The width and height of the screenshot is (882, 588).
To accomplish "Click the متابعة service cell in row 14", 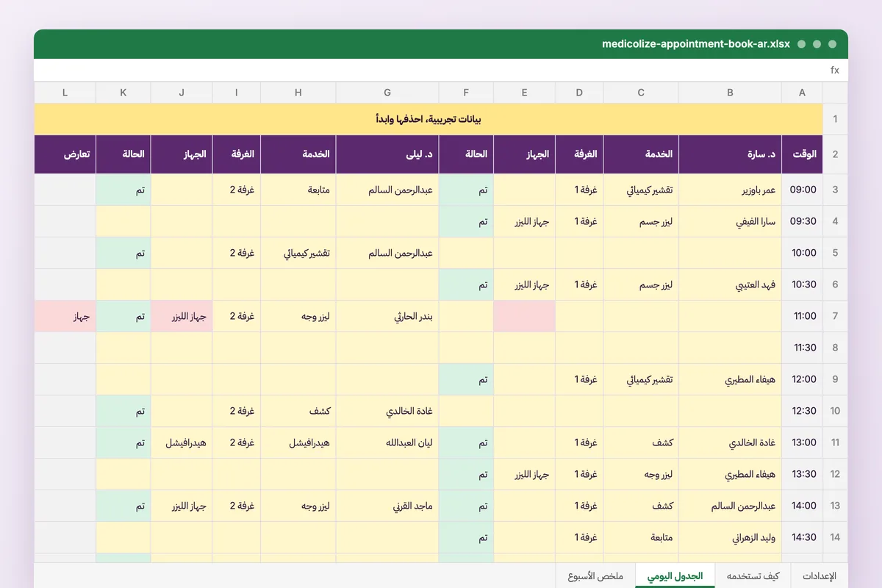I will pos(641,537).
